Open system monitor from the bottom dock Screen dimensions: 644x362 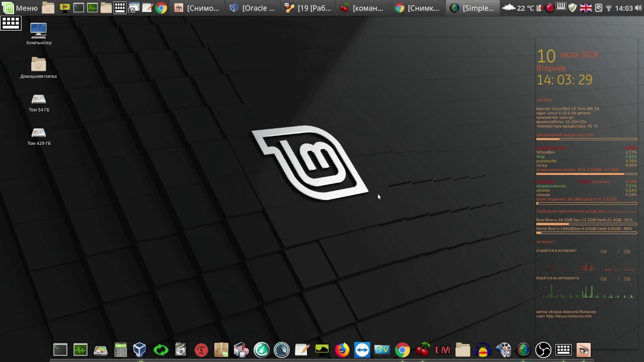point(80,349)
